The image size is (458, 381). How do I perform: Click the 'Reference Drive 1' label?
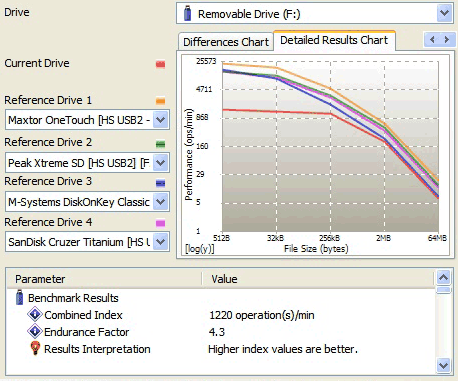pyautogui.click(x=48, y=100)
